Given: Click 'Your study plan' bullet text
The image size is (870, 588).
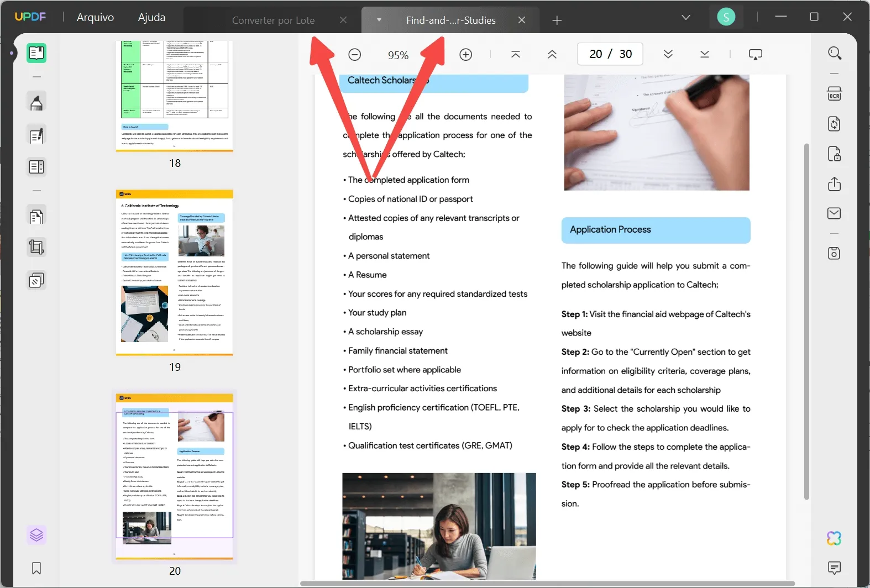Looking at the screenshot, I should (377, 313).
